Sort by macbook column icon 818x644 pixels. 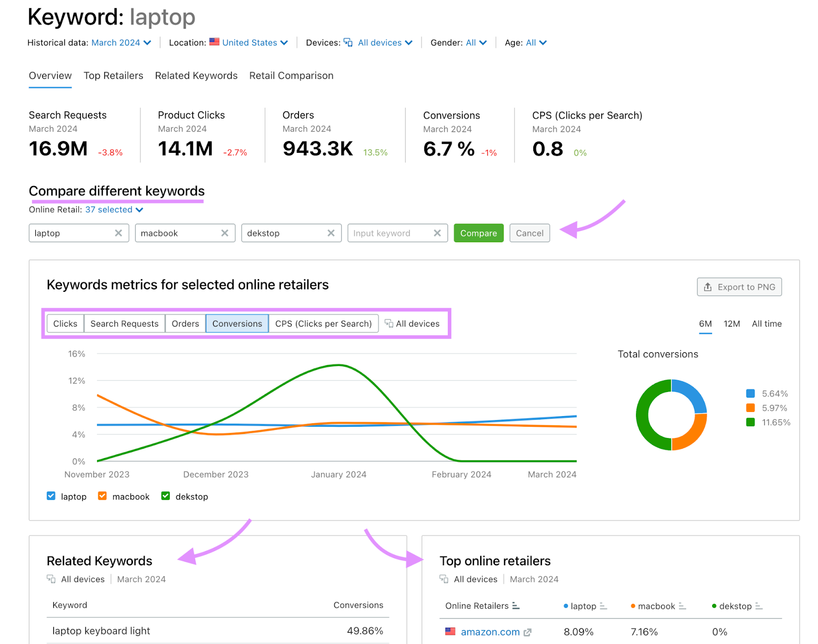point(682,606)
